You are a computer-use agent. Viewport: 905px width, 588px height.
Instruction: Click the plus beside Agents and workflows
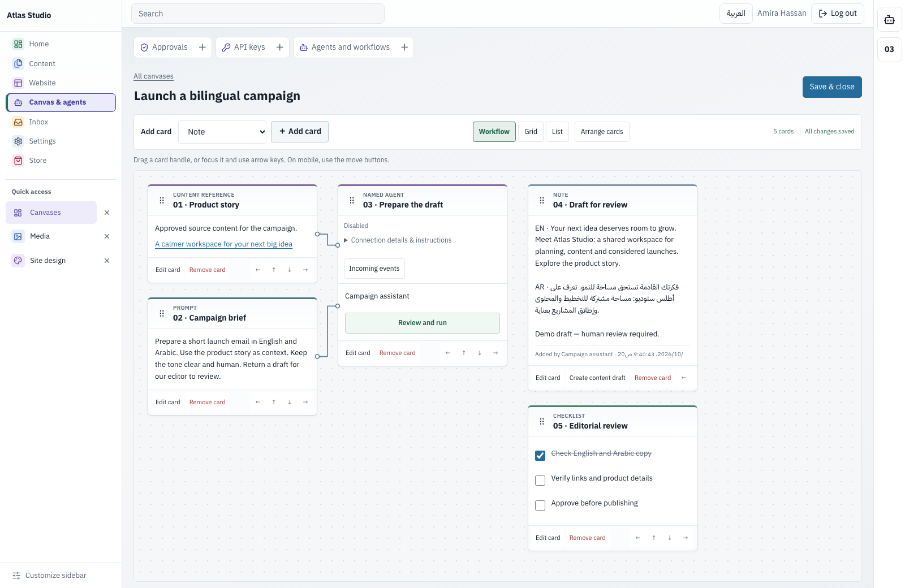tap(404, 47)
